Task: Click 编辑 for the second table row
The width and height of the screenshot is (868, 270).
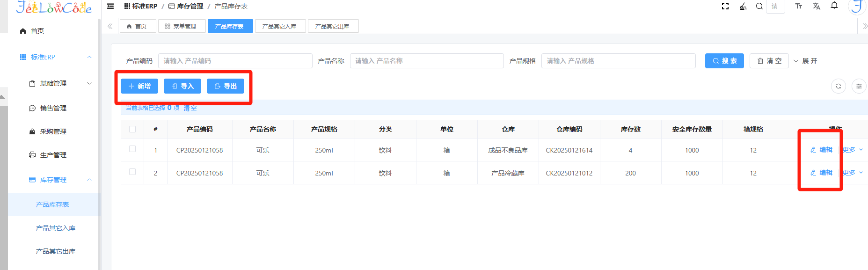Action: click(821, 173)
